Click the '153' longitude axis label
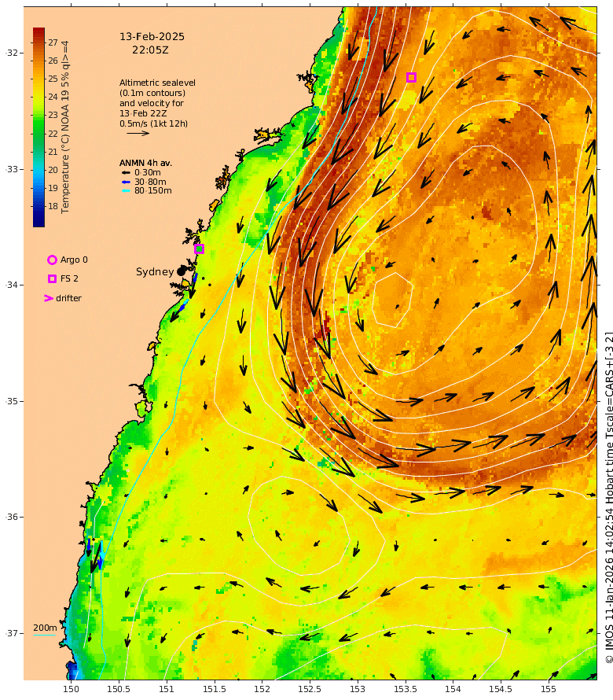 point(358,689)
